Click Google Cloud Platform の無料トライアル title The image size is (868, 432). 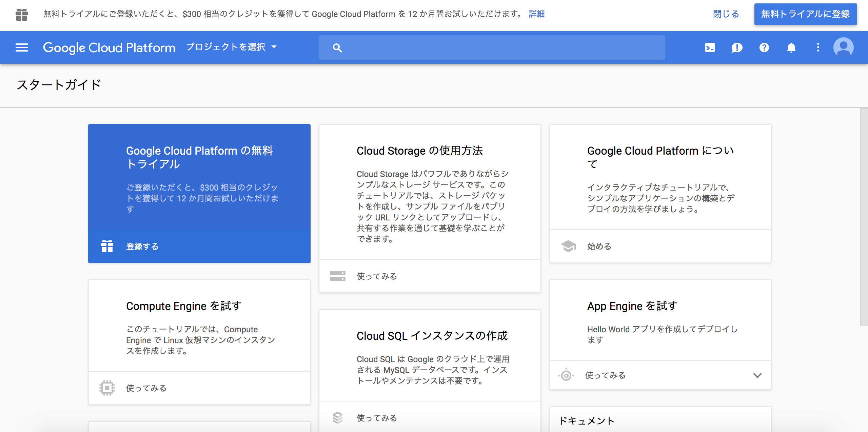200,157
